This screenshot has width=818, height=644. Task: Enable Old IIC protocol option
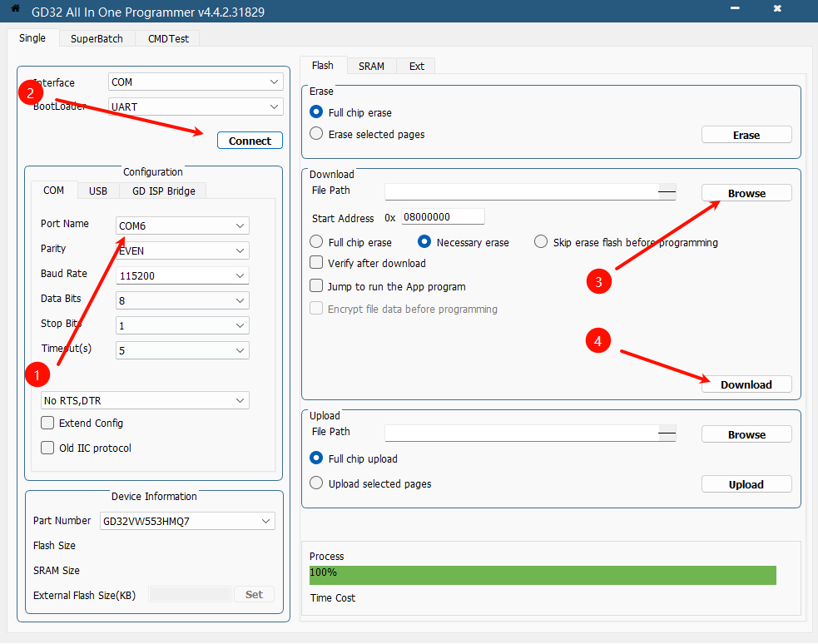click(48, 448)
